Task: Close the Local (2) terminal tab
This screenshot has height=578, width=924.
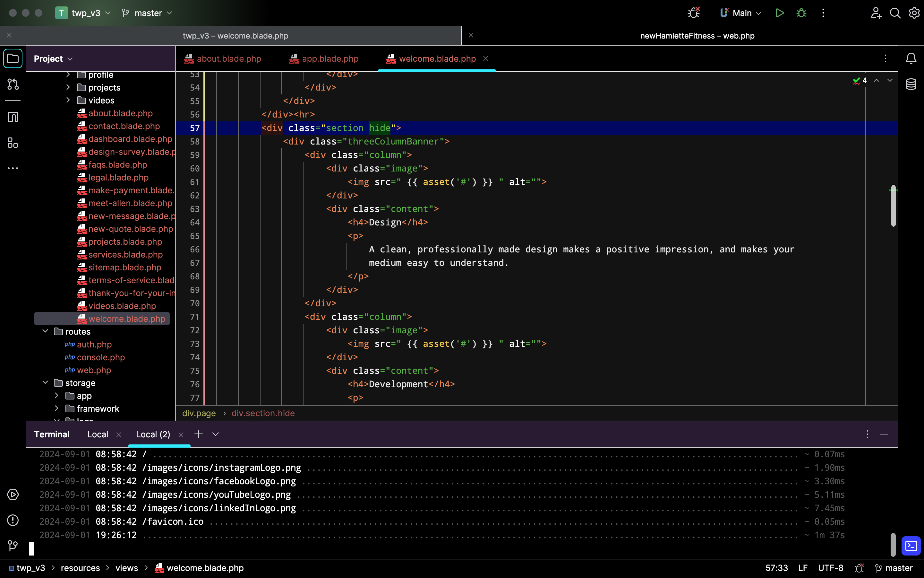Action: [181, 435]
